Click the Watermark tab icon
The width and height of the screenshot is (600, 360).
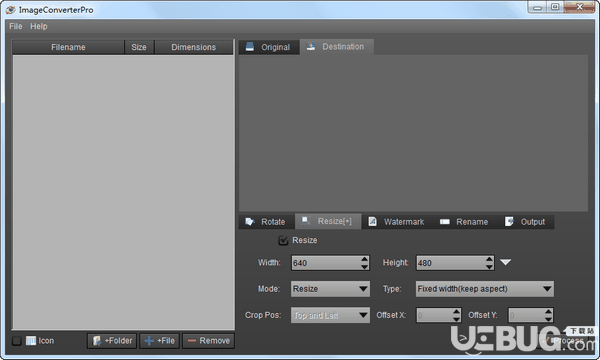tap(372, 222)
